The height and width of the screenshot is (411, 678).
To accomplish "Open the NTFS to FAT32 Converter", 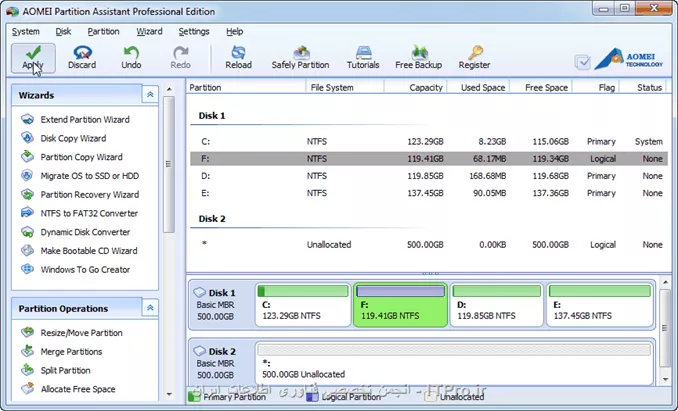I will point(89,213).
